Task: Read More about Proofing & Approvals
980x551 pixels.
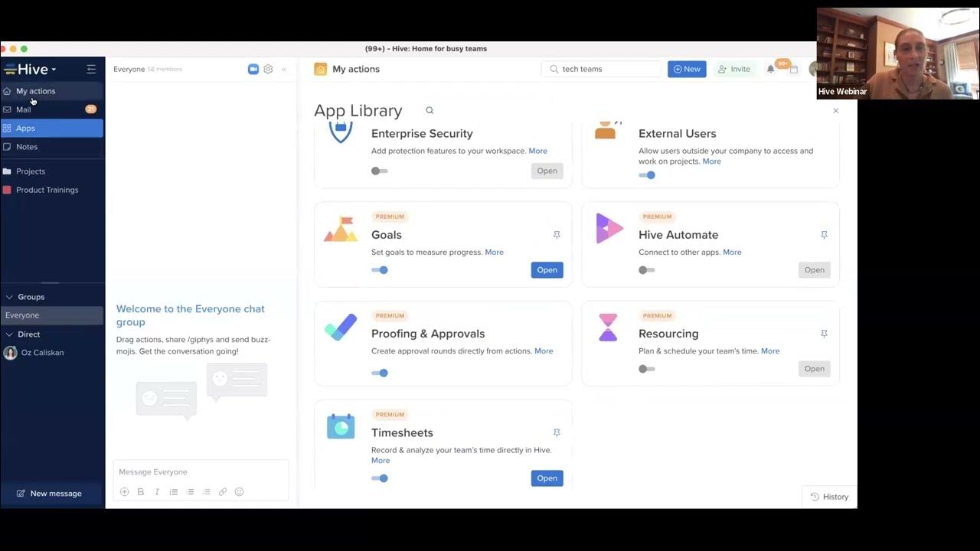Action: (x=544, y=350)
